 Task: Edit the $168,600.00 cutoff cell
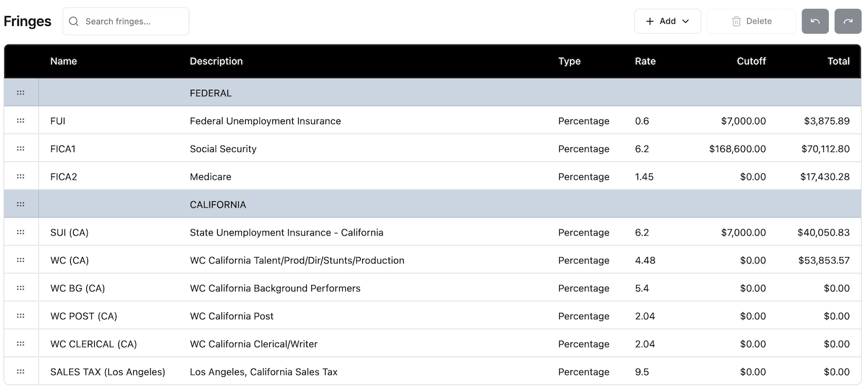coord(737,149)
